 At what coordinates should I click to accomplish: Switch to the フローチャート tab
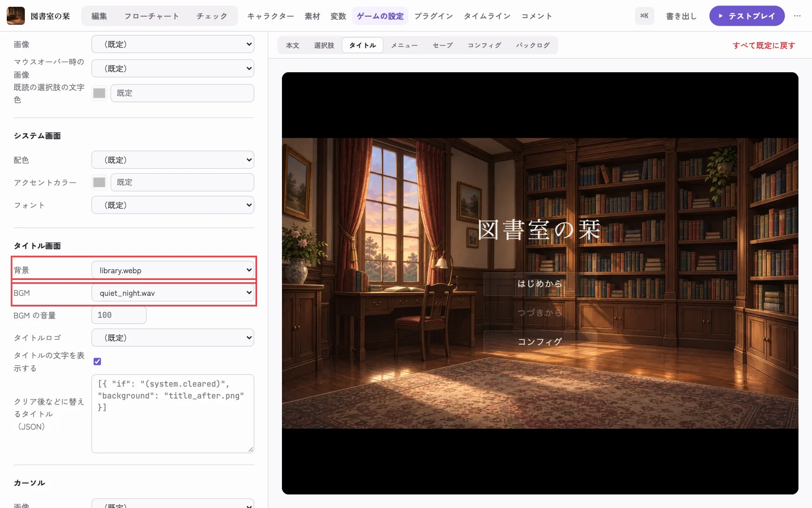[x=152, y=16]
